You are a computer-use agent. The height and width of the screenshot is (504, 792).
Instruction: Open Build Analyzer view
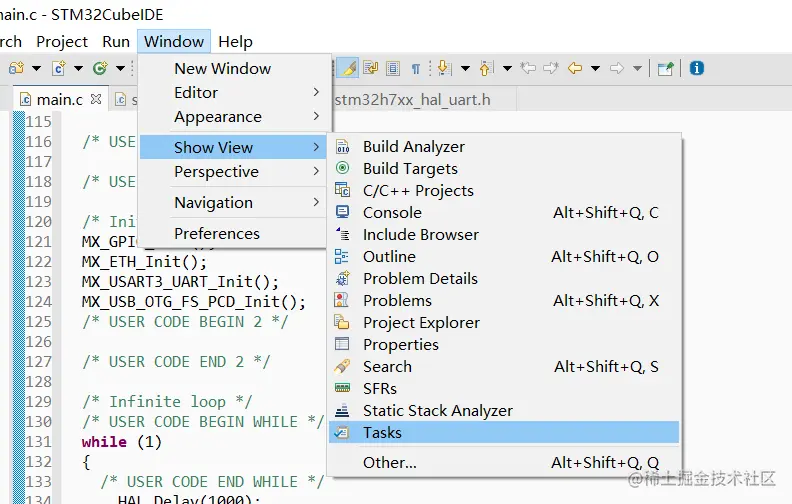tap(504, 146)
